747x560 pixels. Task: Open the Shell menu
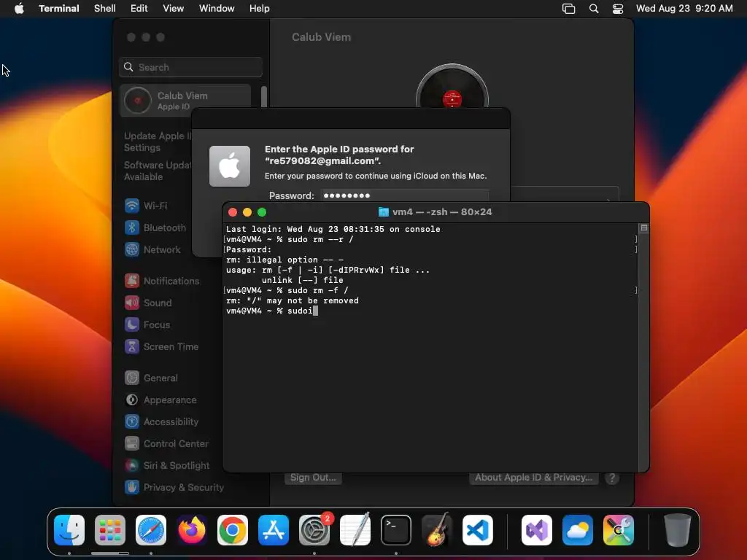click(x=105, y=8)
